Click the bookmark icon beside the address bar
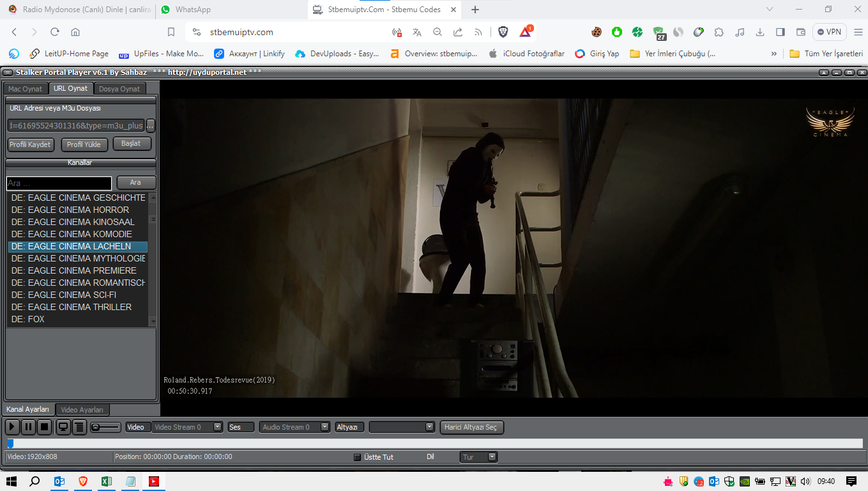The image size is (868, 491). [171, 32]
